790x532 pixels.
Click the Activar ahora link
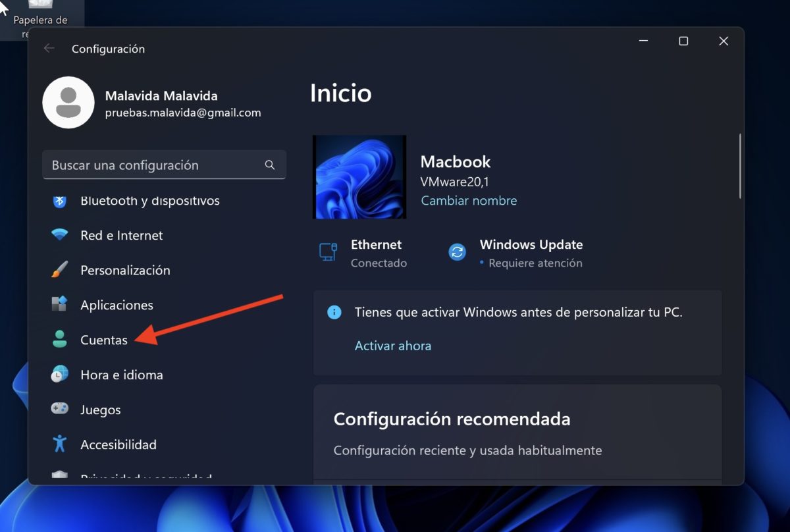click(x=393, y=345)
